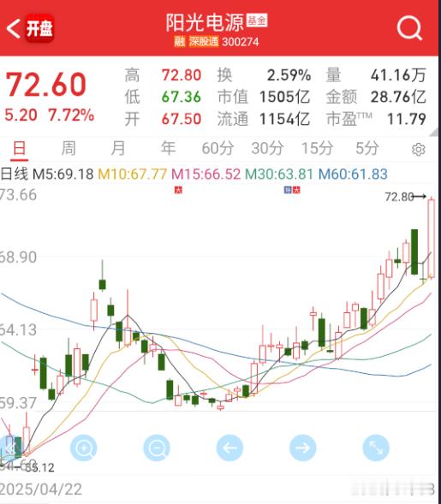Open the 开盘 red badge
The width and height of the screenshot is (441, 504).
pos(39,28)
